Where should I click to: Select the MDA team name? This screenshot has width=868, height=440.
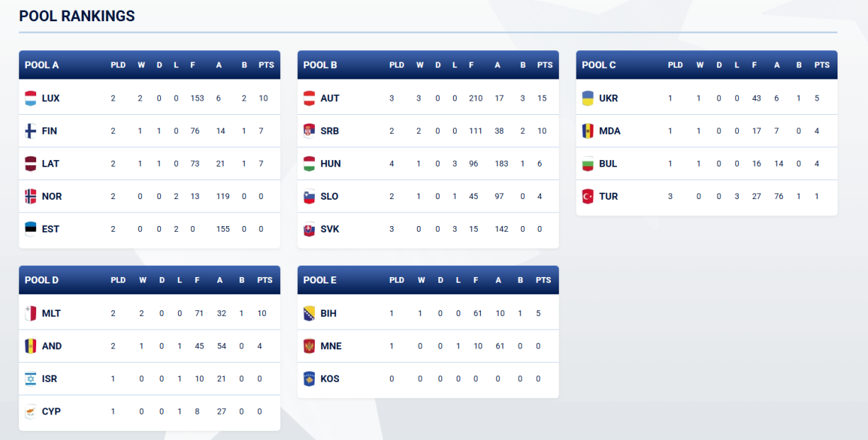click(x=609, y=131)
